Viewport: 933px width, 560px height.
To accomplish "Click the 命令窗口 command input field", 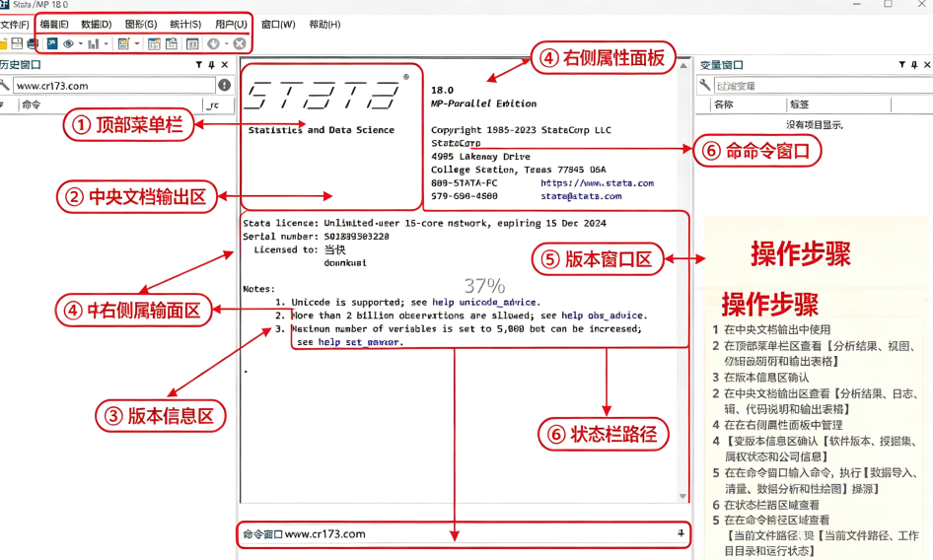I will click(x=463, y=533).
